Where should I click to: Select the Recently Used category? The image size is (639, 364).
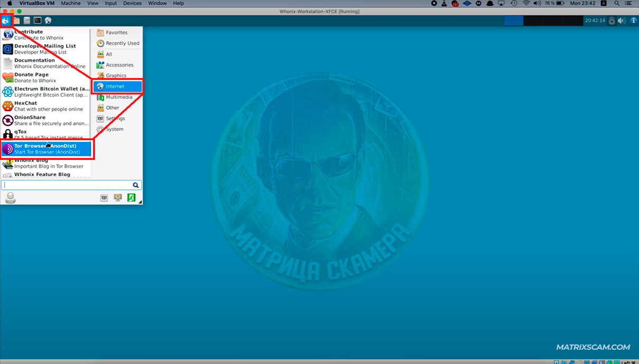coord(118,43)
